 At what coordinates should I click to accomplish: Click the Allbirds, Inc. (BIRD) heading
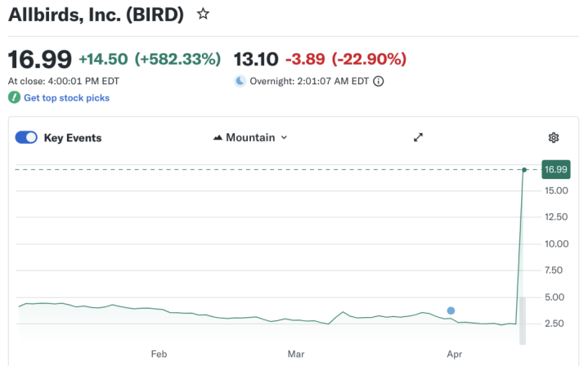96,14
